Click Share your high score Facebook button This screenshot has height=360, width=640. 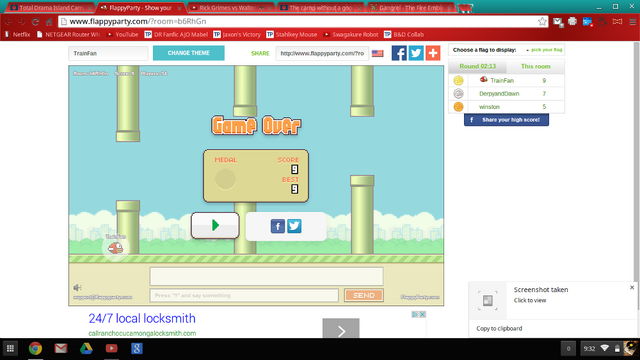(x=506, y=120)
